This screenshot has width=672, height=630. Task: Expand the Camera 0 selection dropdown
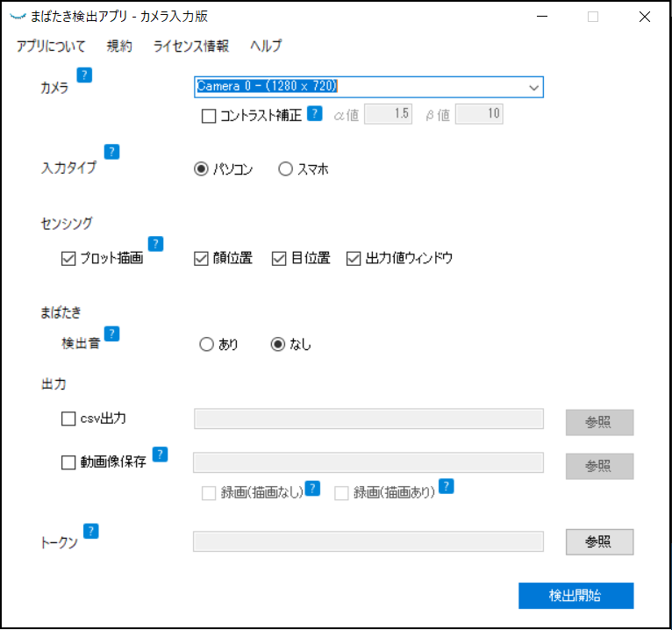pyautogui.click(x=533, y=88)
